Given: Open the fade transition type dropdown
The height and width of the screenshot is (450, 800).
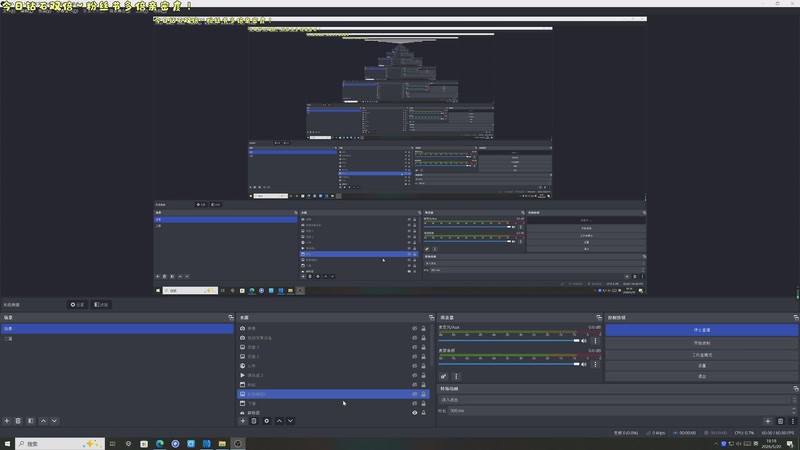Looking at the screenshot, I should pyautogui.click(x=617, y=400).
